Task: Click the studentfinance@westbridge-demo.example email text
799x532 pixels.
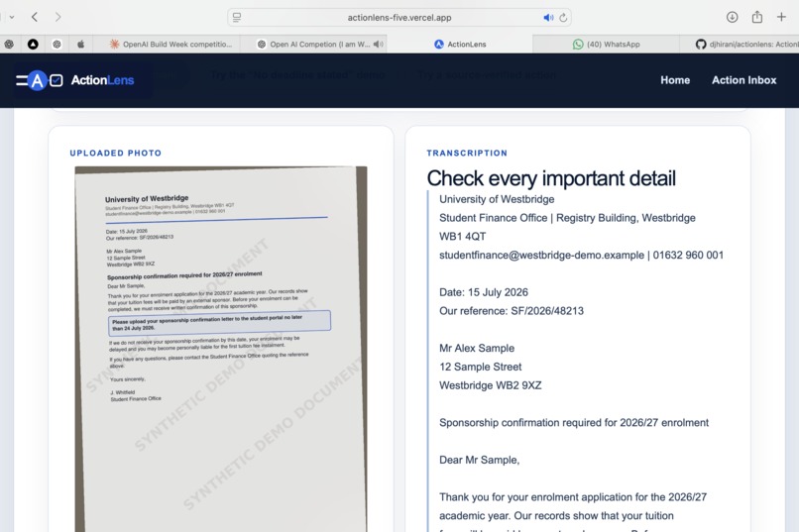Action: coord(541,255)
